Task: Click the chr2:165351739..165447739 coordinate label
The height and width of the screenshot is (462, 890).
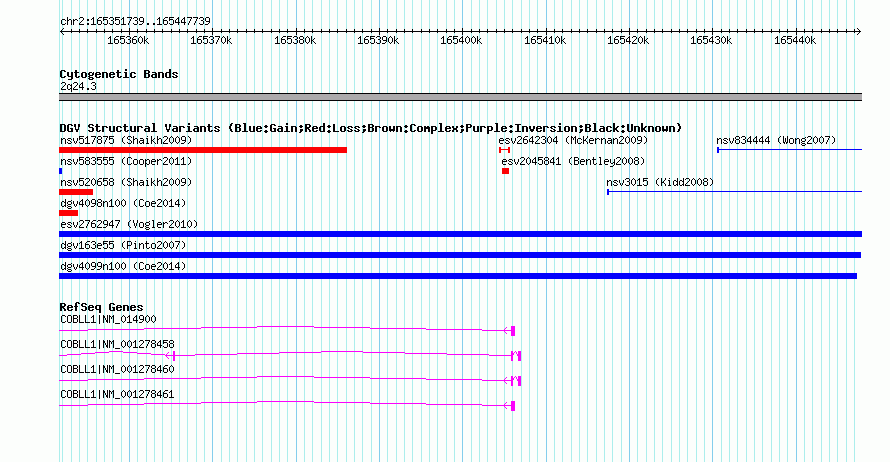Action: 135,21
